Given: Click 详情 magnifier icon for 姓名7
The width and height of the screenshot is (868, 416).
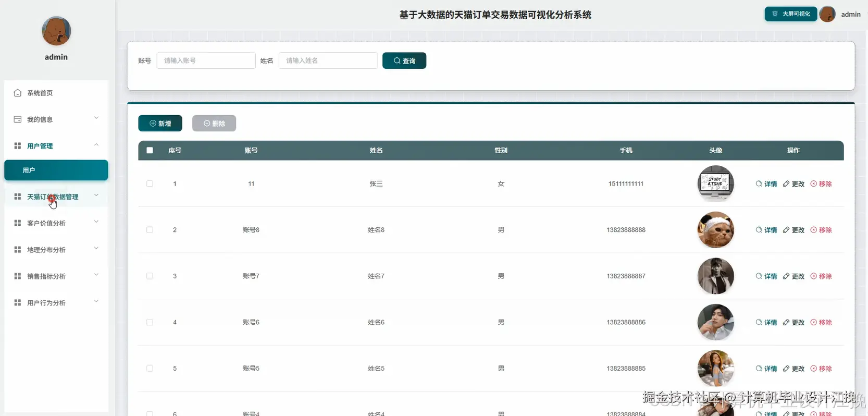Looking at the screenshot, I should pyautogui.click(x=759, y=276).
